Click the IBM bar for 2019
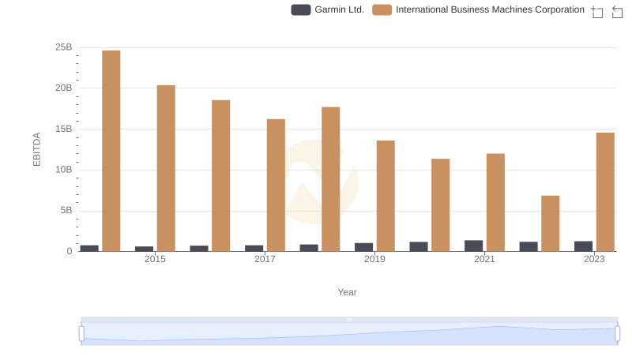 (x=386, y=196)
